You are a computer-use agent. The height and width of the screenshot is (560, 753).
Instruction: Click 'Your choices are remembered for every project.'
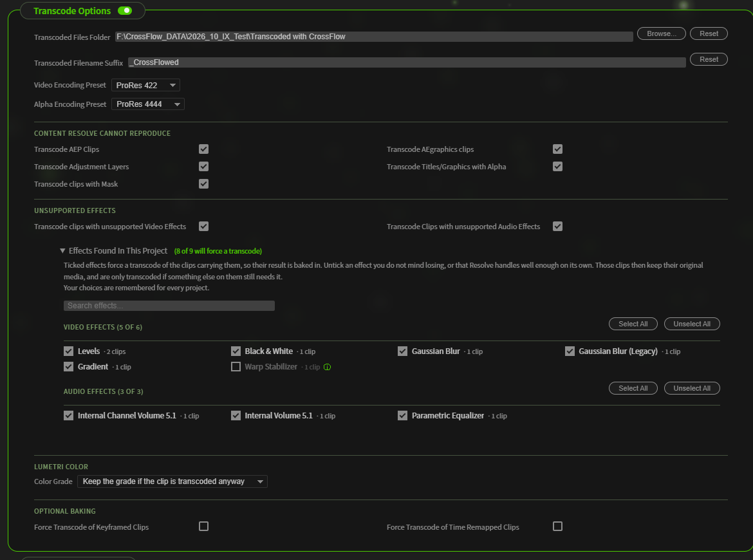click(x=136, y=288)
